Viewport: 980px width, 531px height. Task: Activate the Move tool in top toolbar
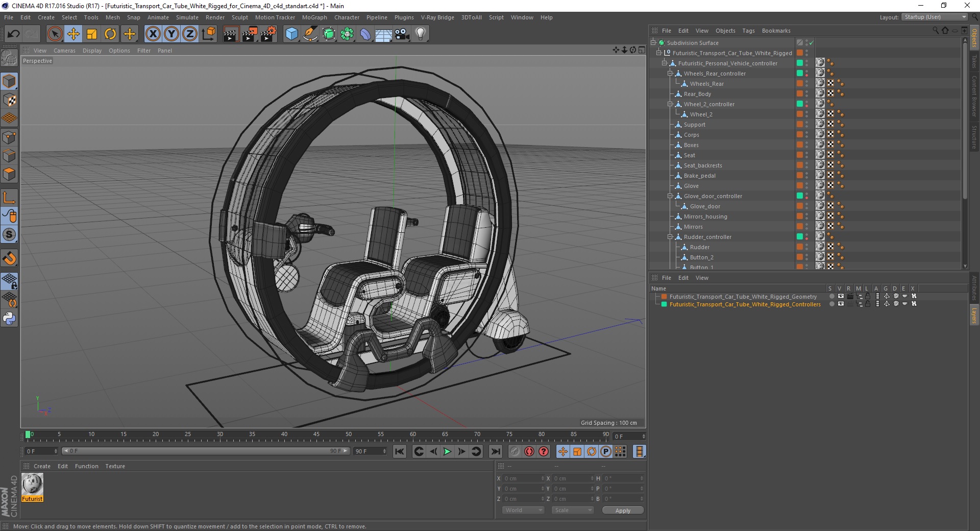[73, 34]
